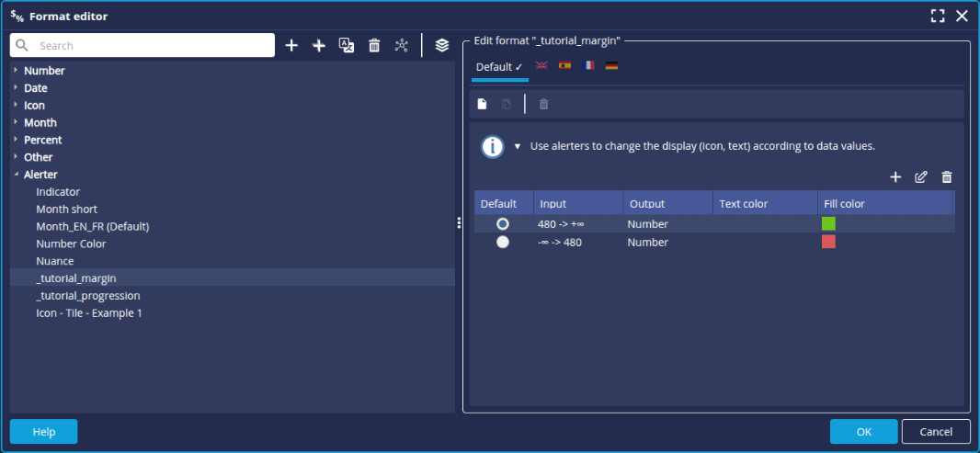Add a new alerter rule with plus icon
The height and width of the screenshot is (453, 980).
pyautogui.click(x=895, y=177)
